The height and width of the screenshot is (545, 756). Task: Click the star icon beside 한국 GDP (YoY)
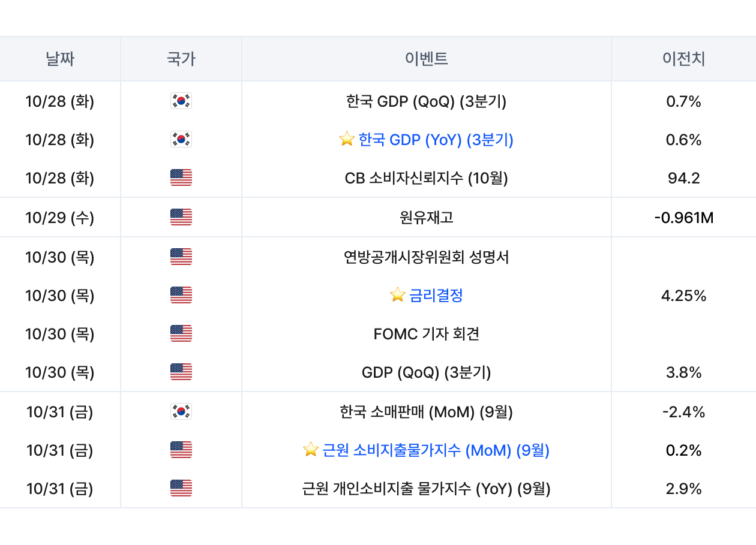click(x=346, y=140)
